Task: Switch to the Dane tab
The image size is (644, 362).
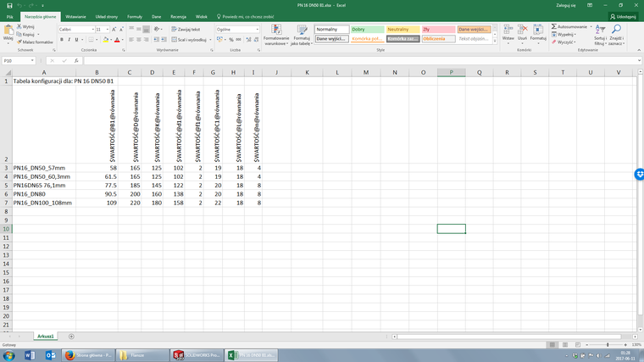Action: [157, 17]
